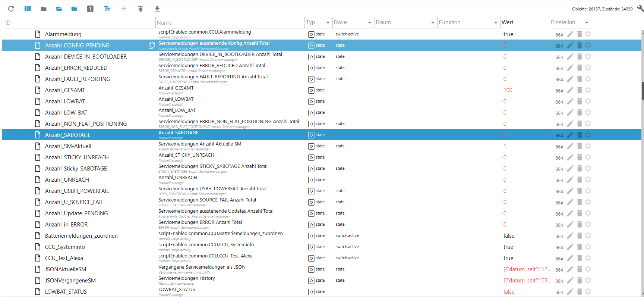
Task: Delete the Anzahl_LOWBAT object
Action: 580,101
